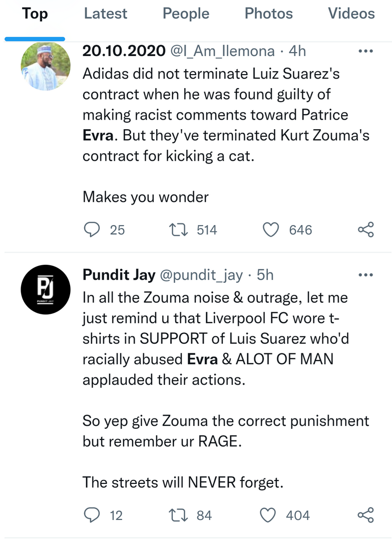Share Pundit Jay's tweet
Viewport: 392px width, 541px height.
tap(365, 515)
